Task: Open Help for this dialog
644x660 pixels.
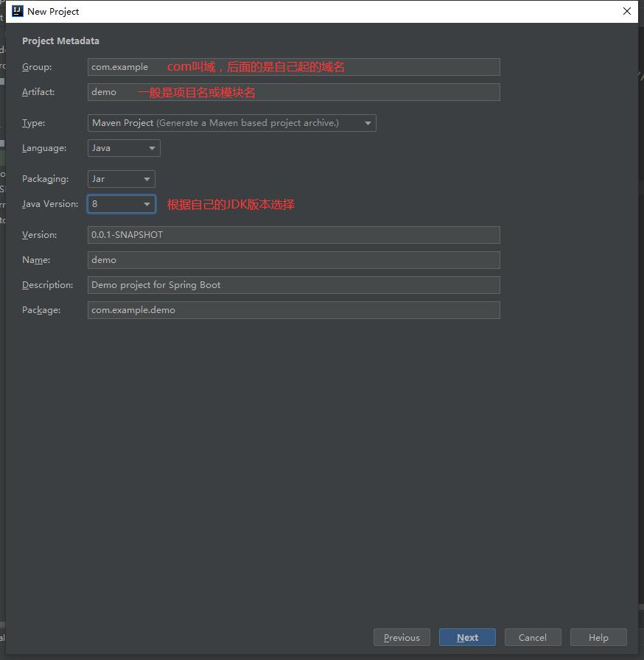Action: click(598, 637)
